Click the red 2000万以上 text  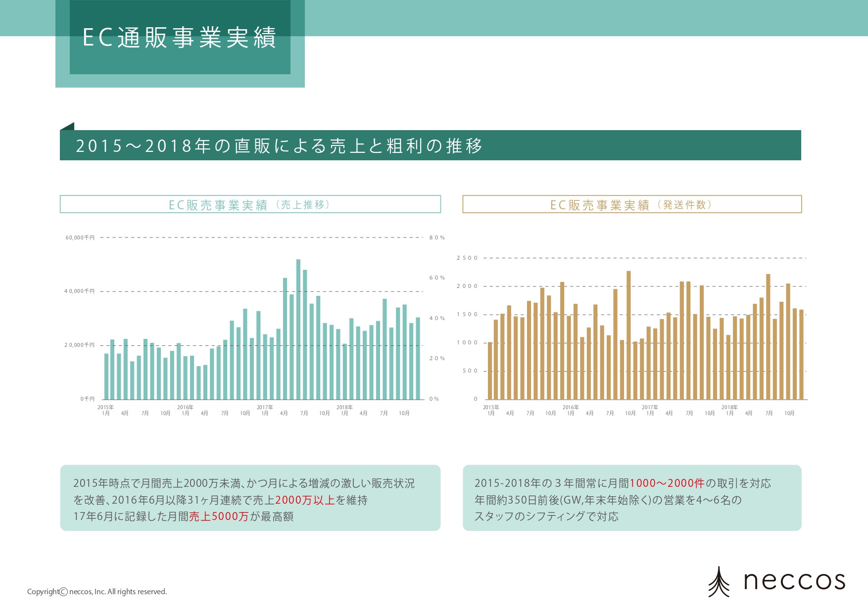click(x=305, y=500)
